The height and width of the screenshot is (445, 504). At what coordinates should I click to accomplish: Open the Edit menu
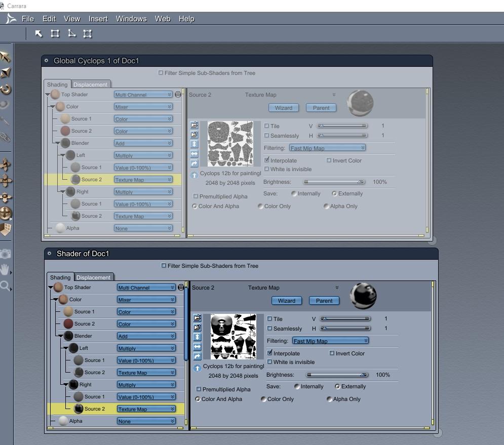coord(49,19)
